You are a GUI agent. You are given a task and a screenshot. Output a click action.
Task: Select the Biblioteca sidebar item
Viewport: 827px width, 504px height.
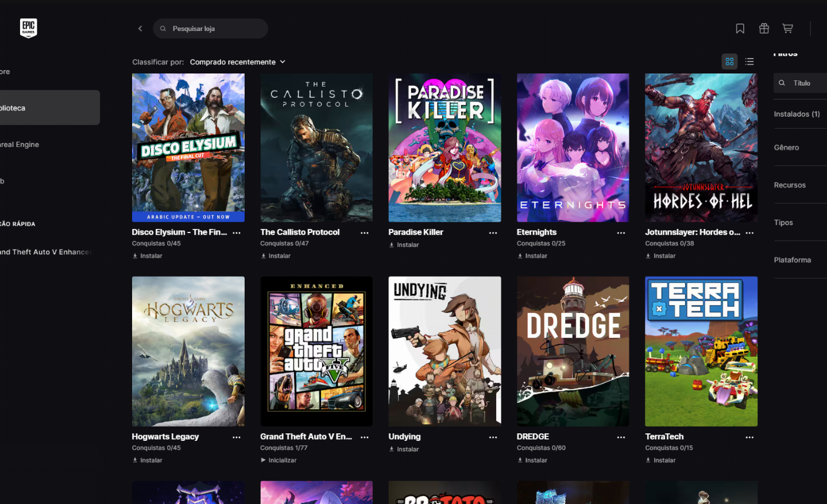pyautogui.click(x=49, y=107)
